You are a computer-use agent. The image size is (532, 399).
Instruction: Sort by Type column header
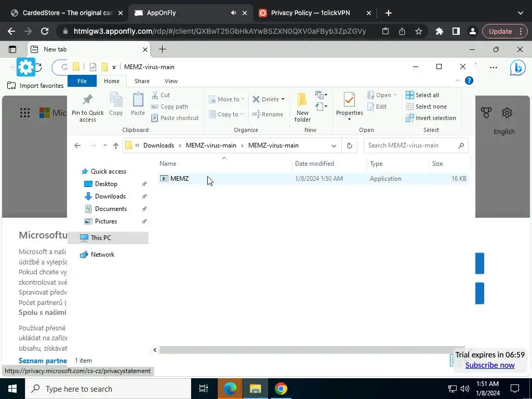(x=397, y=164)
